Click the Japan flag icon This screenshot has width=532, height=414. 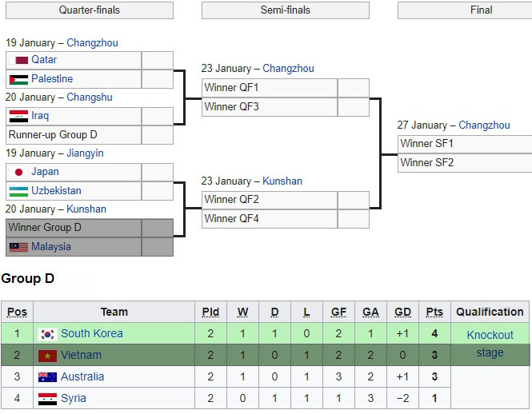click(18, 172)
